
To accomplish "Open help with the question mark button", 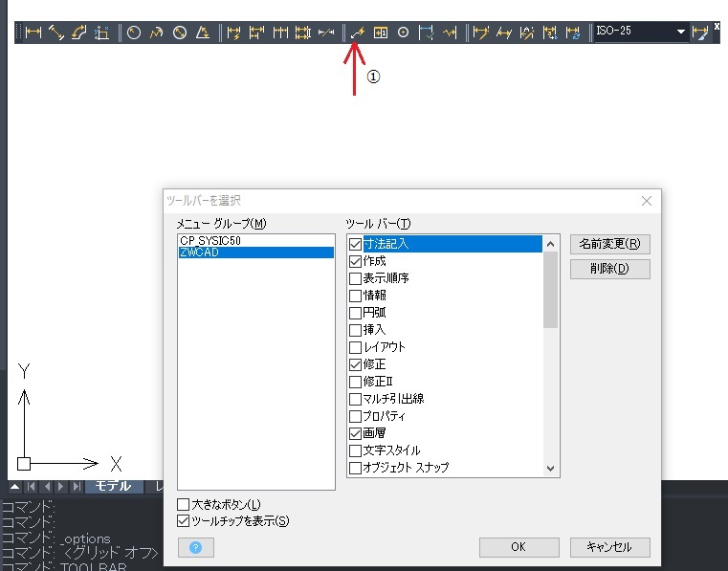I will (195, 548).
